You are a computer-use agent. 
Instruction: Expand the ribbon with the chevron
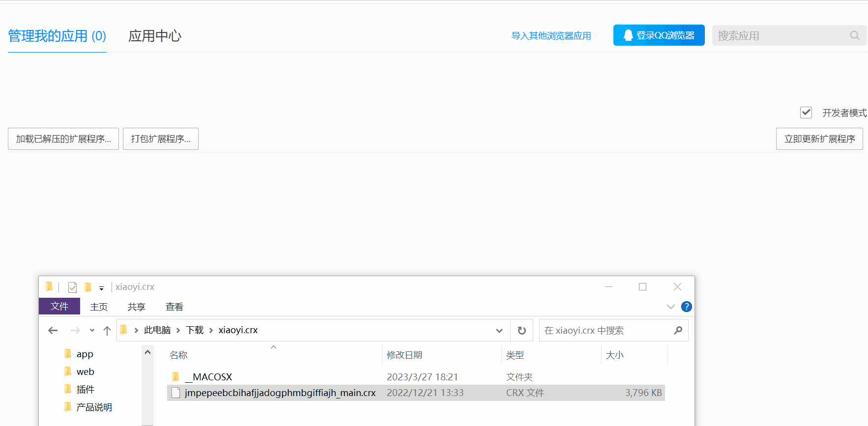[x=670, y=307]
